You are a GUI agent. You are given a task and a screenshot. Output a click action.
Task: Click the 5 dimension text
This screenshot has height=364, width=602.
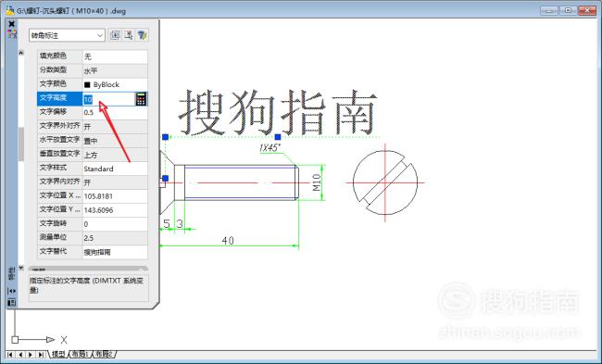[167, 223]
